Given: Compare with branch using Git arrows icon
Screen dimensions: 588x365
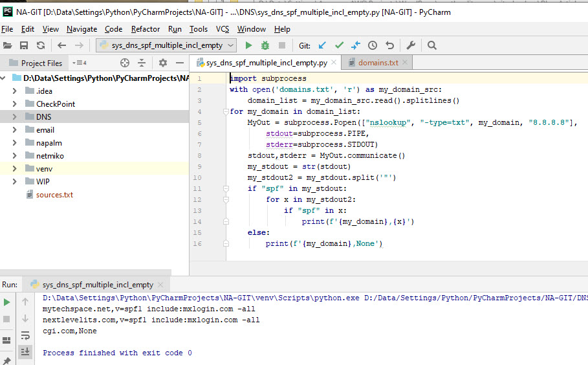Looking at the screenshot, I should (356, 45).
